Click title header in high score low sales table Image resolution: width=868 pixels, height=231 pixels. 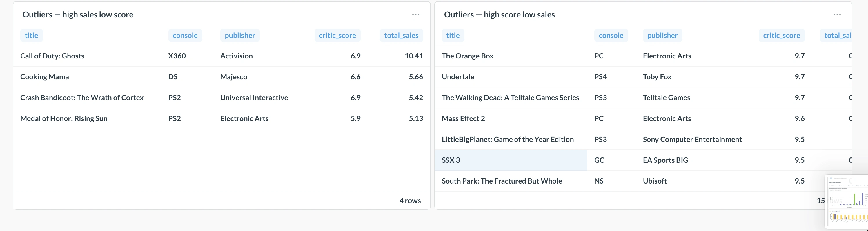[x=453, y=35]
